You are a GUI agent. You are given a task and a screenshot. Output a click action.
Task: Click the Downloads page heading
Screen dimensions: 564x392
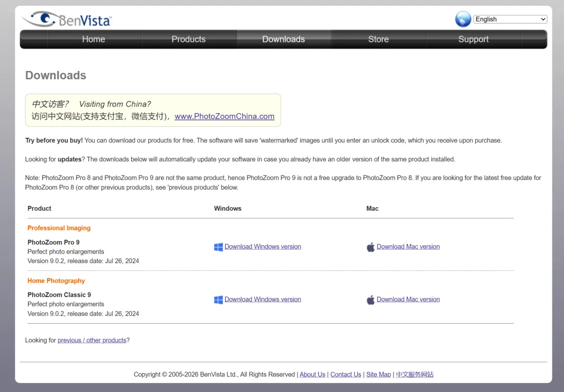point(56,75)
